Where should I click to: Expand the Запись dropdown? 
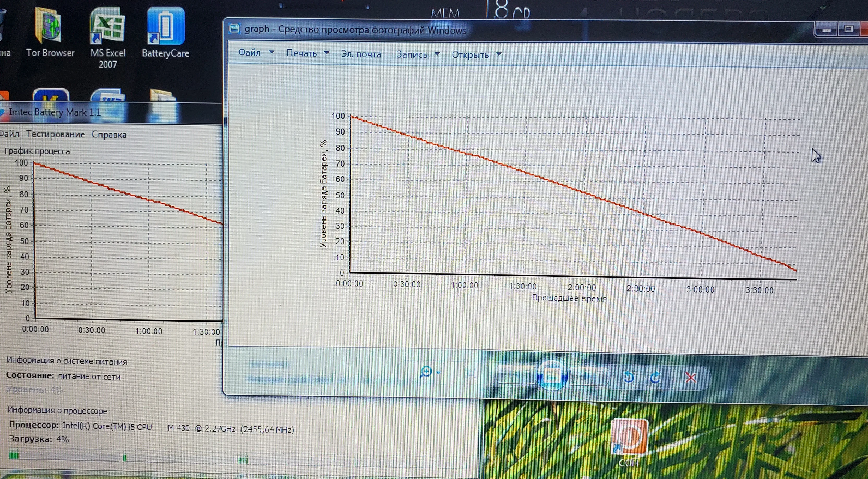[437, 54]
